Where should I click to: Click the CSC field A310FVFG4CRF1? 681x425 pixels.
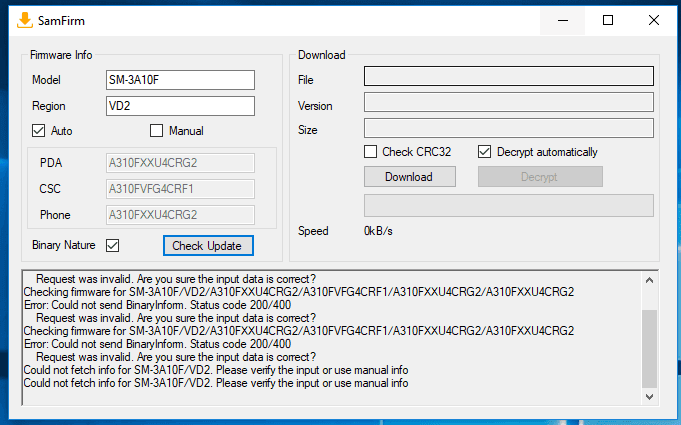click(180, 189)
